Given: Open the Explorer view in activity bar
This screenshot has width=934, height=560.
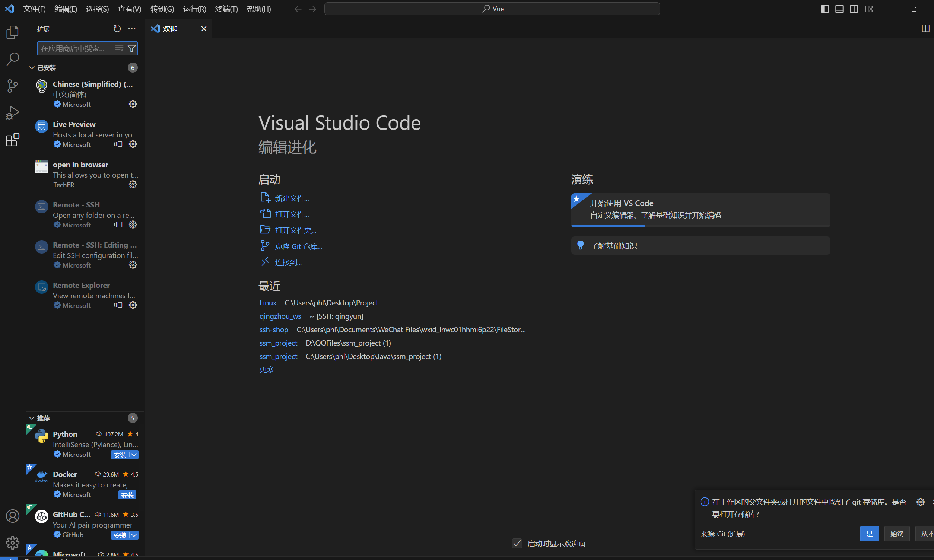Looking at the screenshot, I should click(12, 32).
